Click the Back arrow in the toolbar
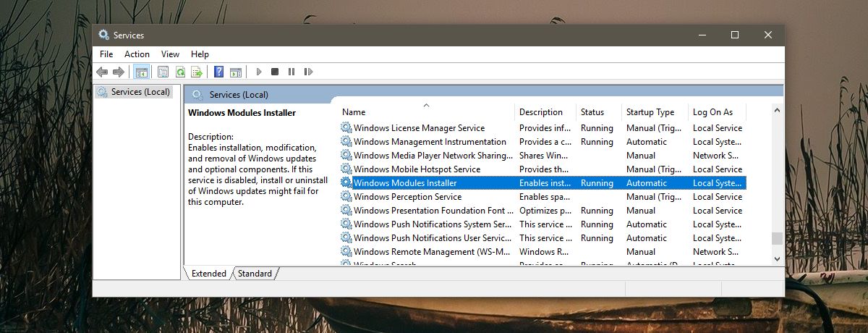 point(102,72)
